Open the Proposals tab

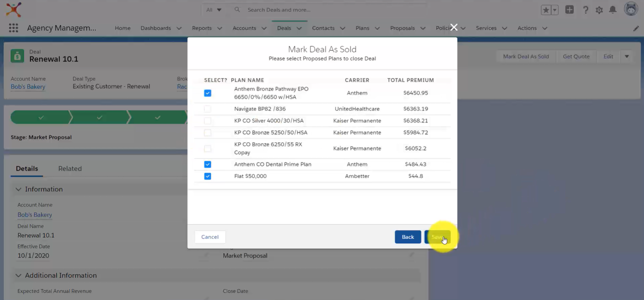tap(402, 28)
